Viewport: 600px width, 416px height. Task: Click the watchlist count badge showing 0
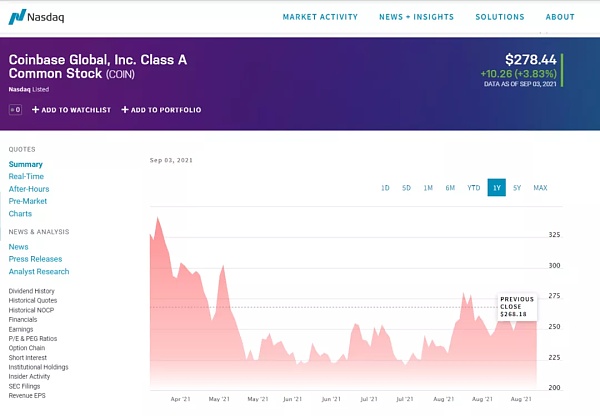[x=15, y=110]
